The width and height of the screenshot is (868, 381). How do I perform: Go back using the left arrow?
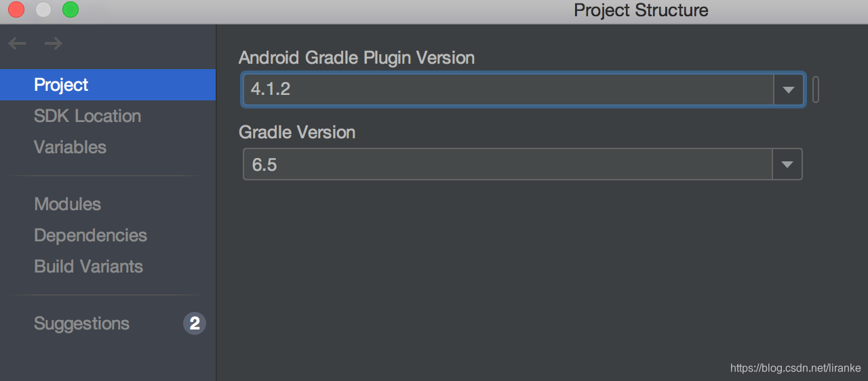coord(17,44)
